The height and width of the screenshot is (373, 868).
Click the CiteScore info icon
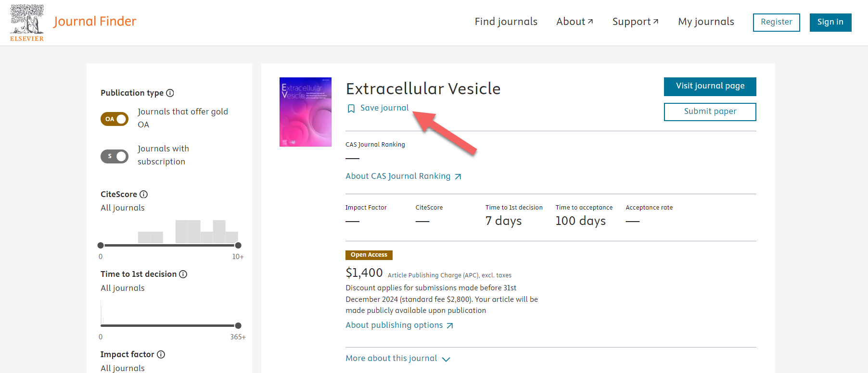(144, 194)
